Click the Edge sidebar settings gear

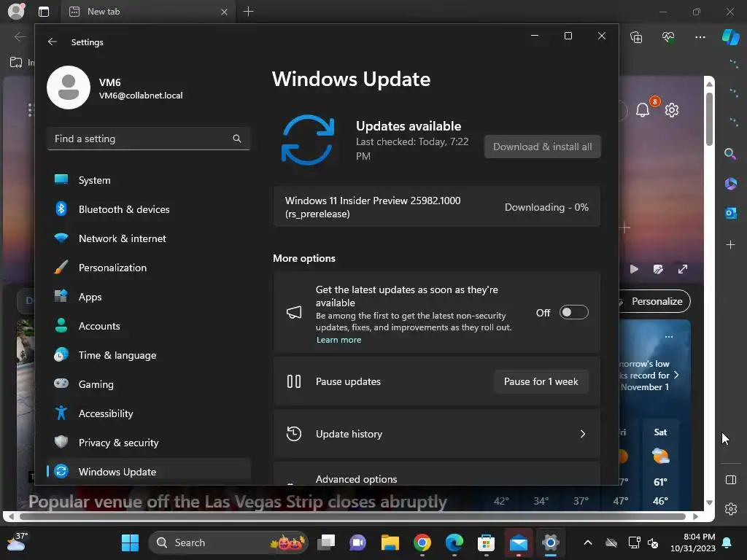tap(731, 508)
